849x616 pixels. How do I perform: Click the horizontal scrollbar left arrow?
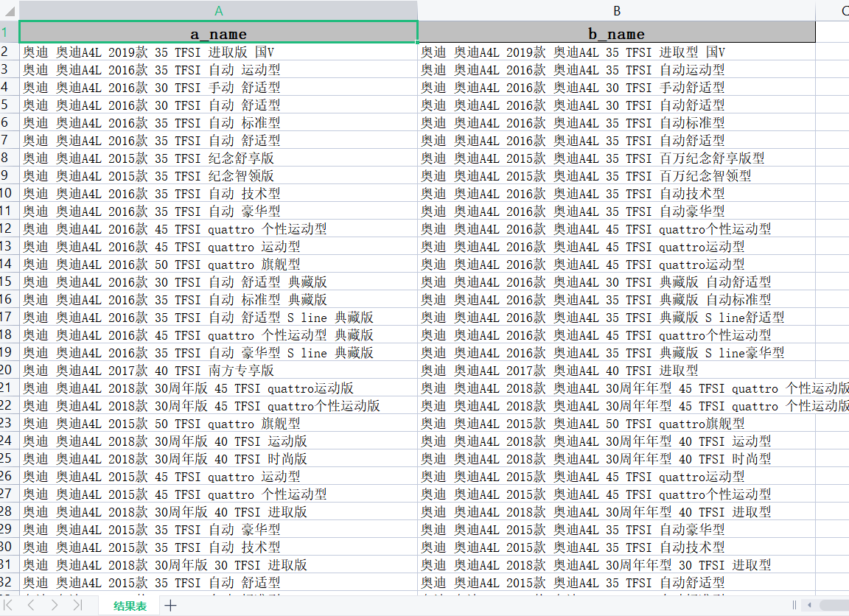coord(809,605)
